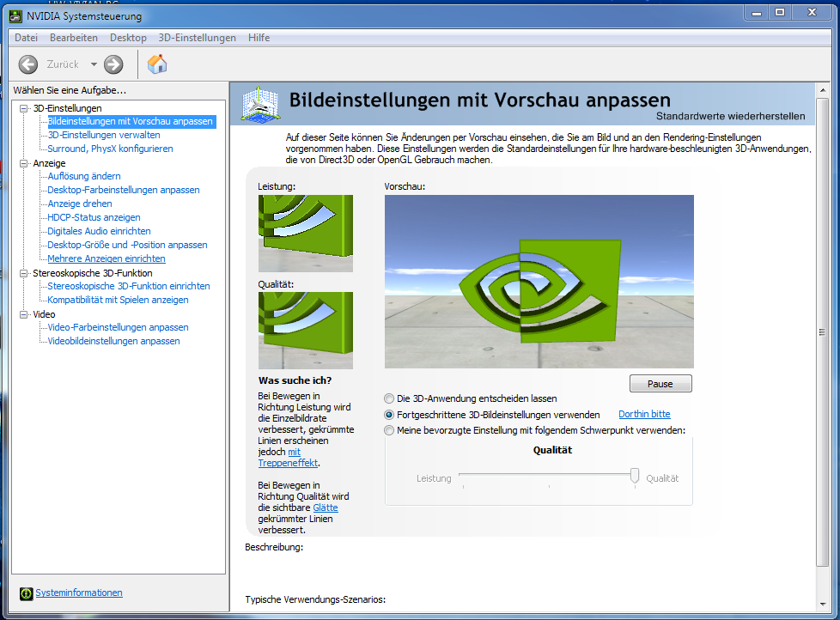
Task: Select 'Bildeinstellungen mit Vorschau anpassen' tree item
Action: [x=131, y=122]
